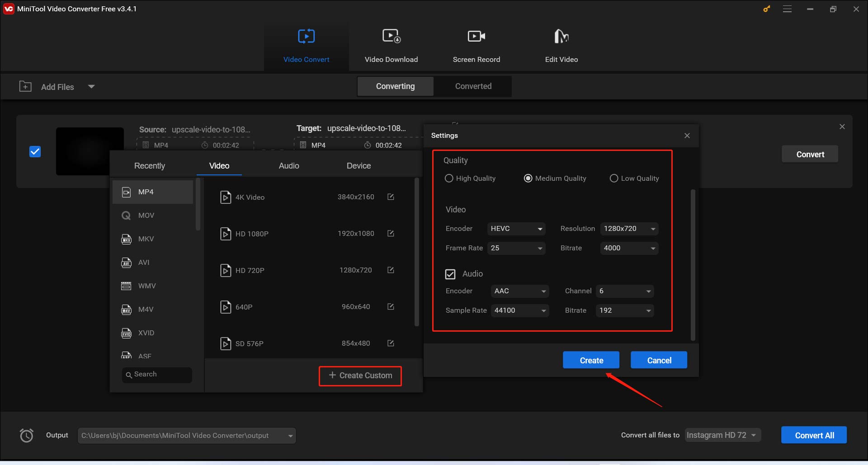Screen dimensions: 868x465
Task: Select the WMV format entry
Action: pos(153,286)
